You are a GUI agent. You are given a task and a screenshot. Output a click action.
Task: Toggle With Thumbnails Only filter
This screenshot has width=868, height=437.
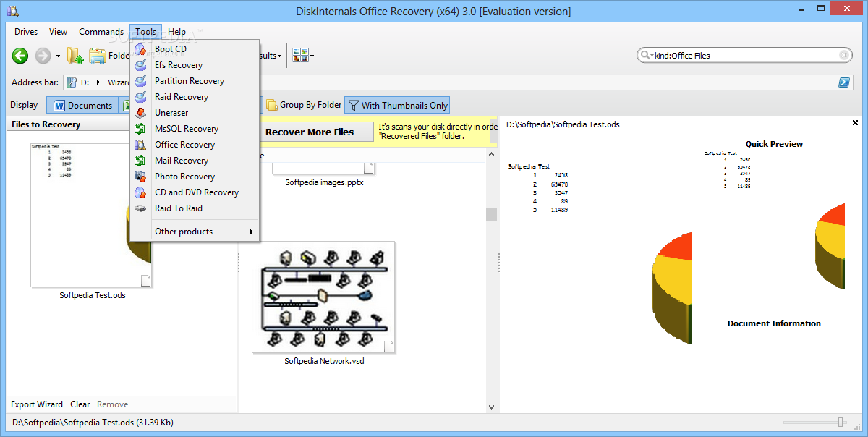coord(396,106)
